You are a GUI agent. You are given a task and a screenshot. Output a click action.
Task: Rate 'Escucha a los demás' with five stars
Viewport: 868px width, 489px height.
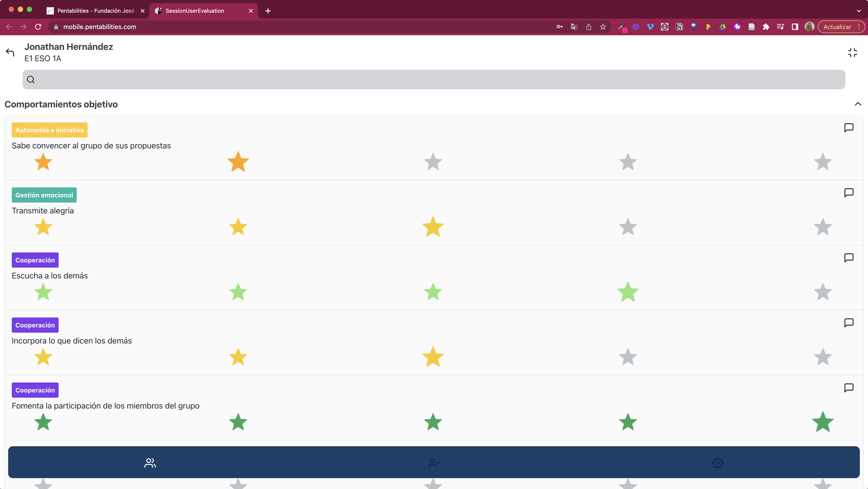822,292
